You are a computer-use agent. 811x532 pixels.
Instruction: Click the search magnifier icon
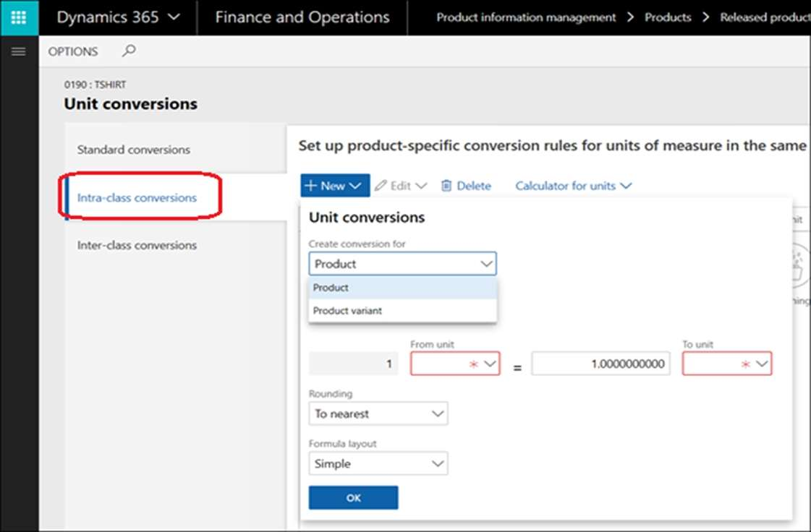tap(129, 51)
